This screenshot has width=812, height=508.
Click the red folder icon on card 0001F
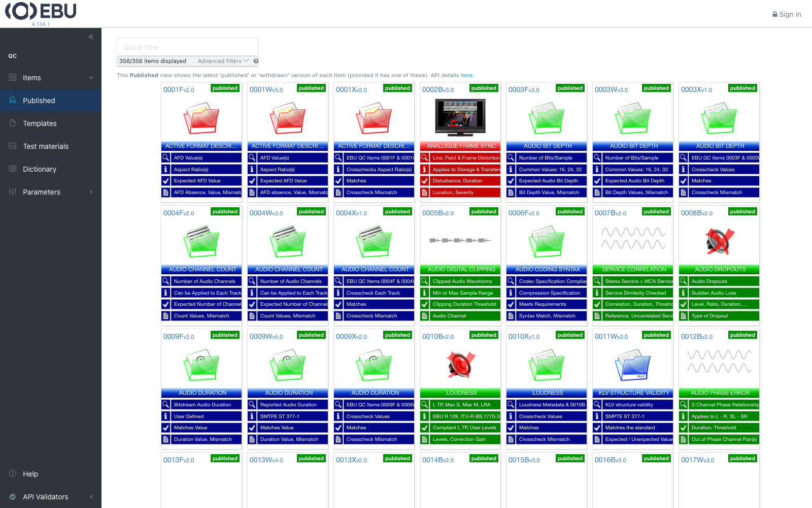[201, 118]
